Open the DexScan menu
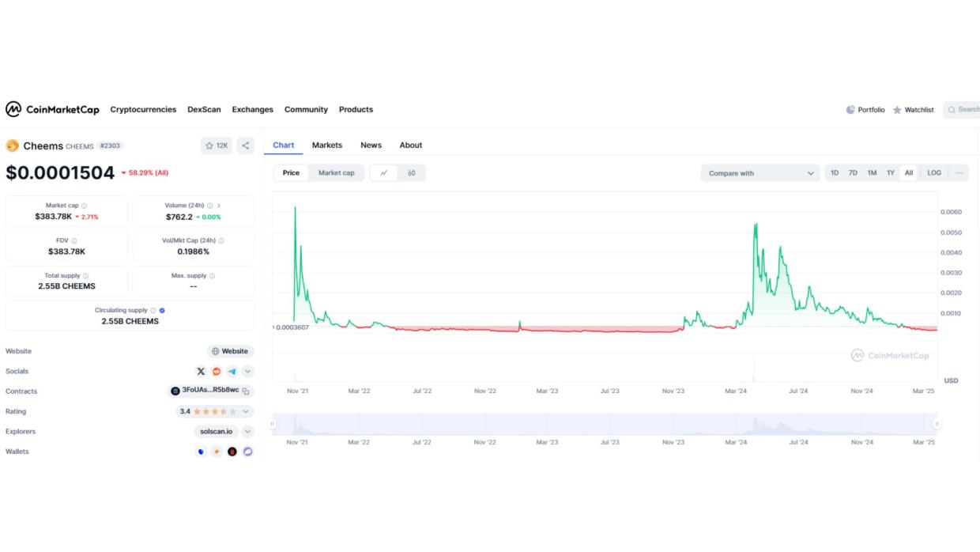This screenshot has height=552, width=980. click(x=204, y=110)
